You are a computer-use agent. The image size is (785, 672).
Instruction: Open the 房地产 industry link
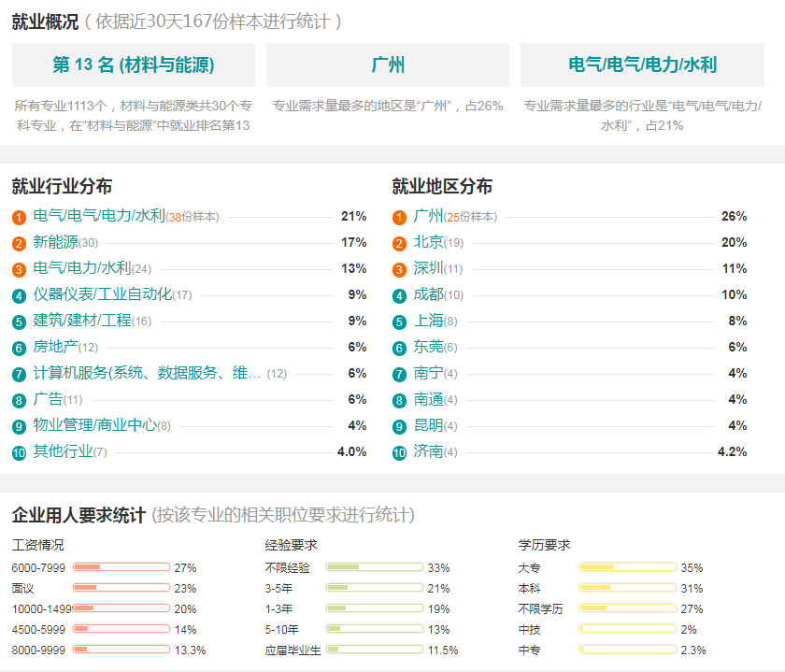click(x=55, y=347)
